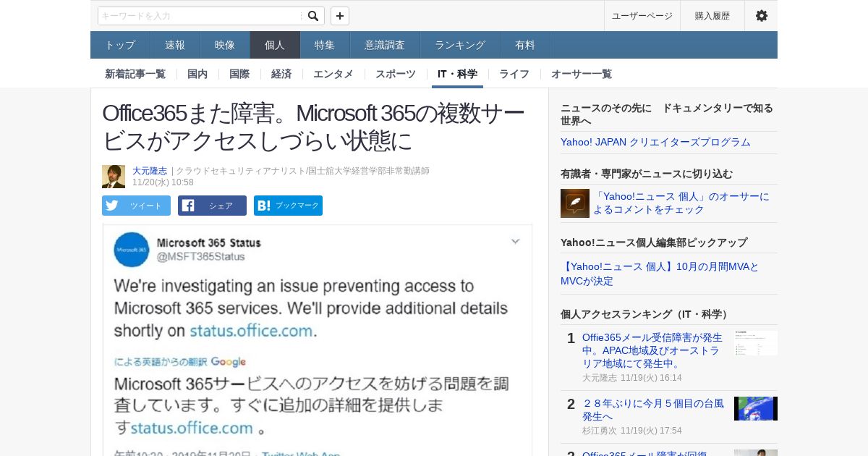The width and height of the screenshot is (868, 456).
Task: Open 購入履歴 page
Action: pos(712,16)
